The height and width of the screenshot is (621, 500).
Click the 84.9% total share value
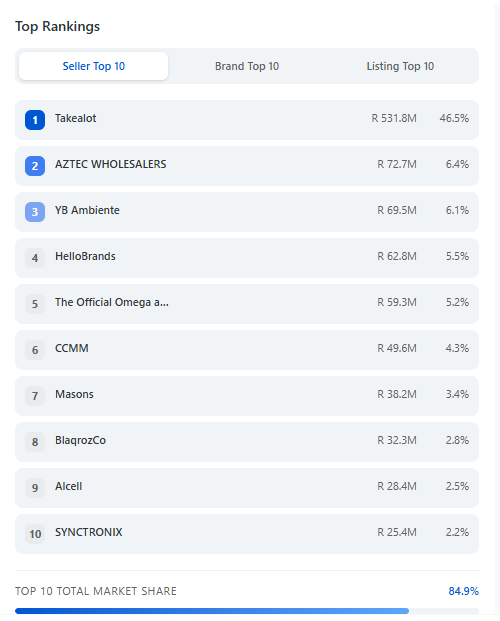point(464,591)
